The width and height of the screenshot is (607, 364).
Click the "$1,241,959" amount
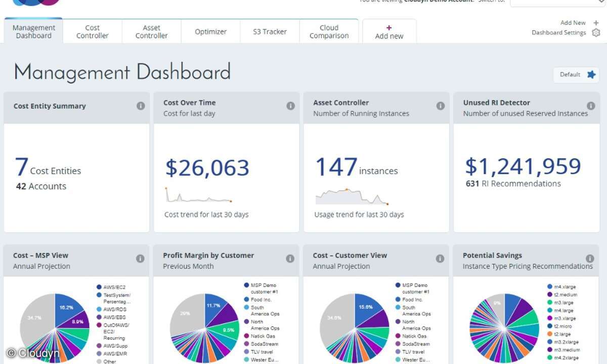click(523, 166)
